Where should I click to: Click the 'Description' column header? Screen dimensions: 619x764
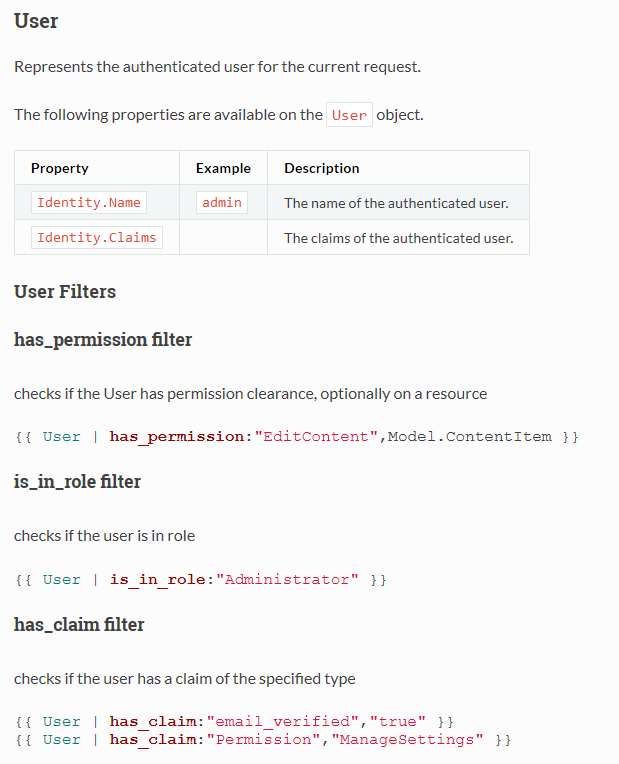[322, 168]
